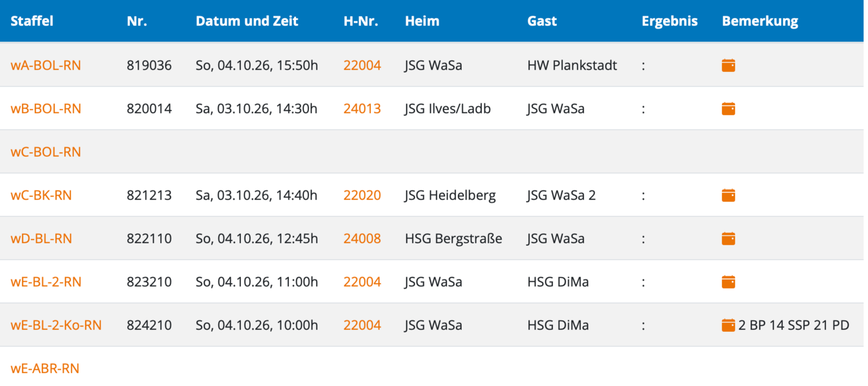Click the Staffel column header

tap(32, 21)
